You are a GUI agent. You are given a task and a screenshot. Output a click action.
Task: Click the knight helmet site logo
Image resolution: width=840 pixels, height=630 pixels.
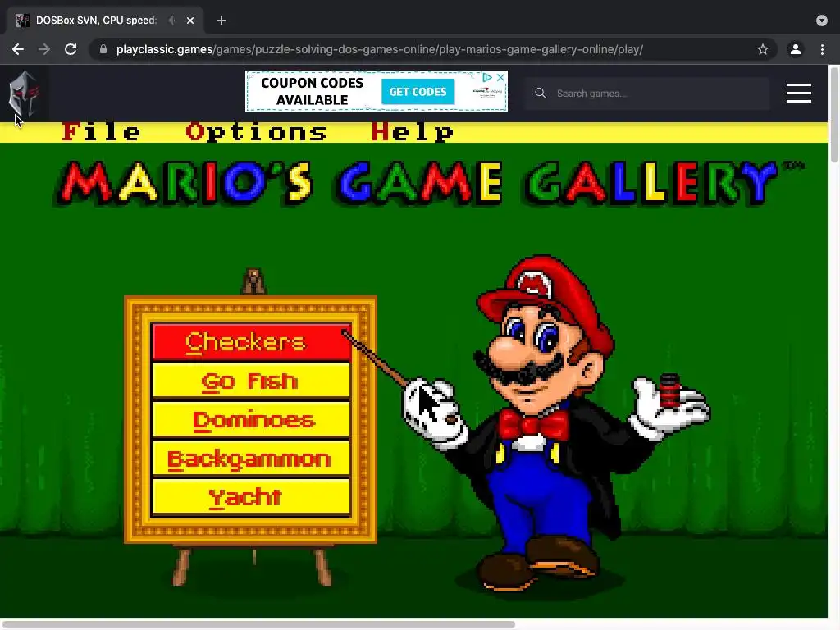pos(23,94)
